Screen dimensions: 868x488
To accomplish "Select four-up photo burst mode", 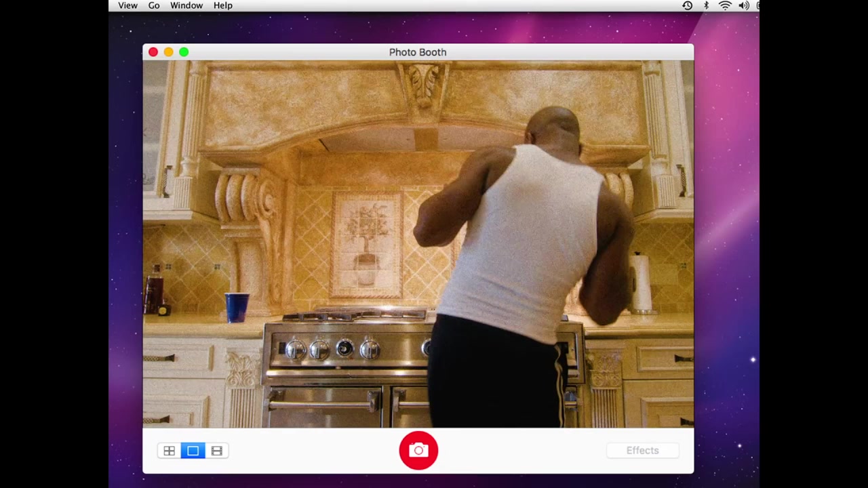I will [169, 451].
